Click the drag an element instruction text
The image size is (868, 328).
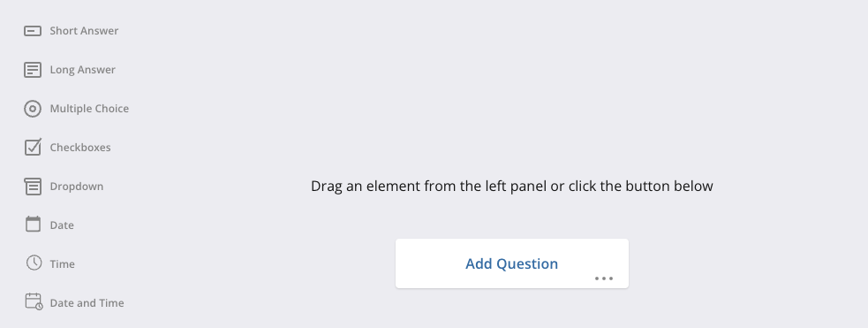point(511,187)
